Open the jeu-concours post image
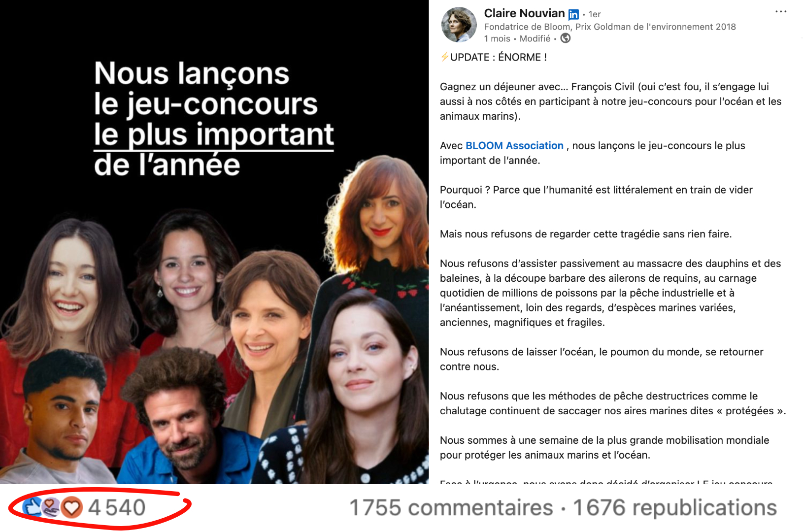Viewport: 803px width, 532px height. [x=214, y=242]
